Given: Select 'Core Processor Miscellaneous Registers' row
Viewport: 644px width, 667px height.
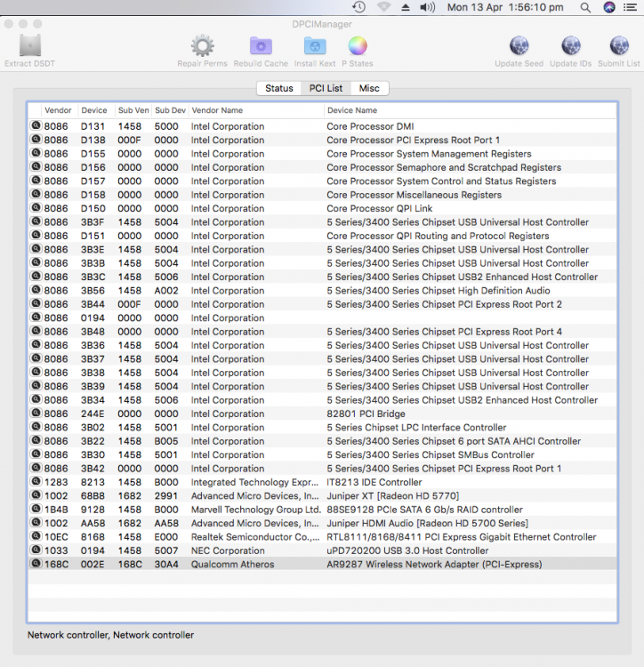Looking at the screenshot, I should (x=322, y=195).
